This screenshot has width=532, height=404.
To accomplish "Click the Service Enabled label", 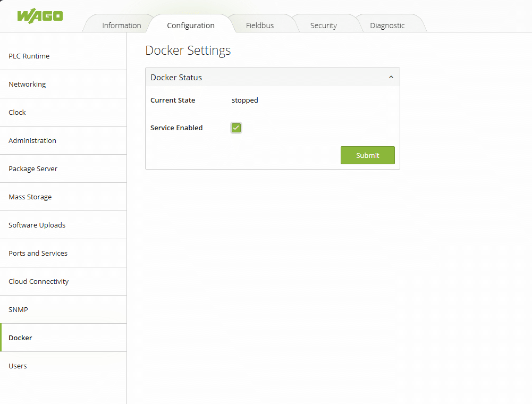I will tap(176, 128).
